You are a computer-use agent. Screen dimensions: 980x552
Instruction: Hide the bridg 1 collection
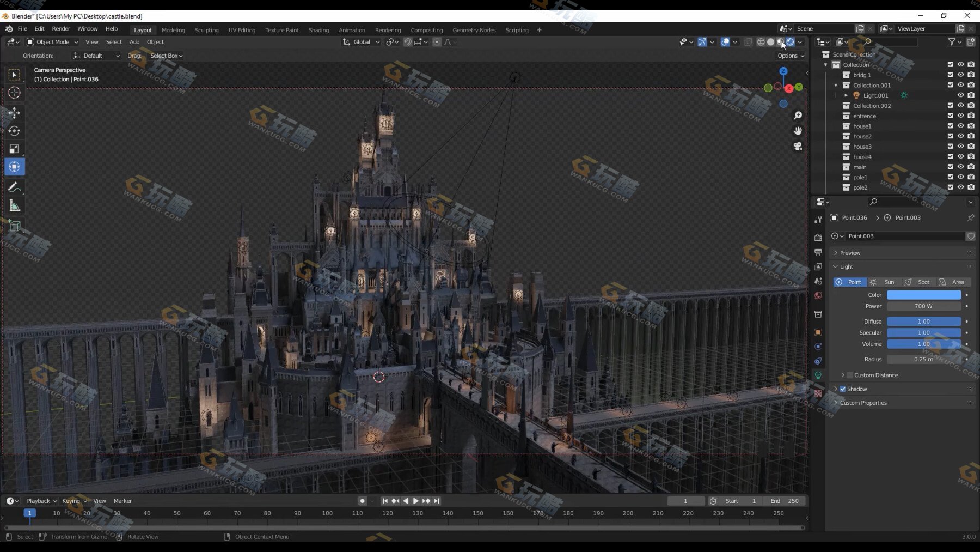click(961, 75)
